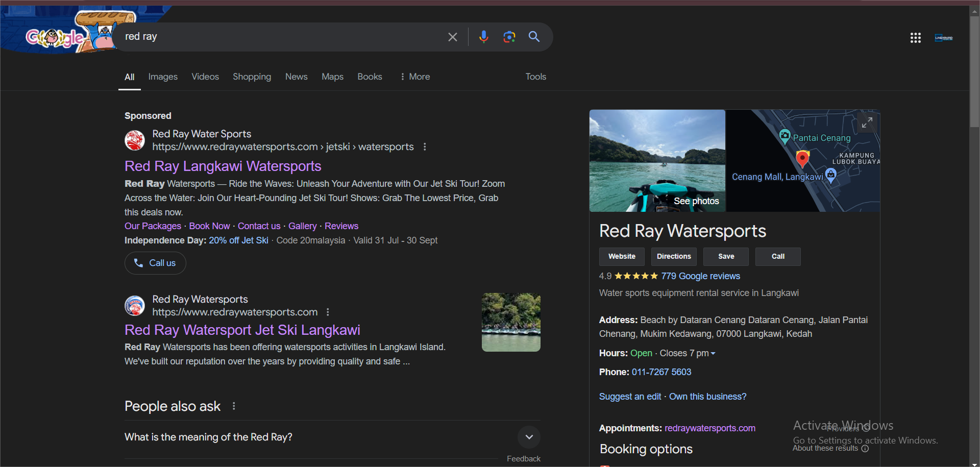
Task: Click the Red Ray Water Sports ad favicon
Action: [135, 140]
